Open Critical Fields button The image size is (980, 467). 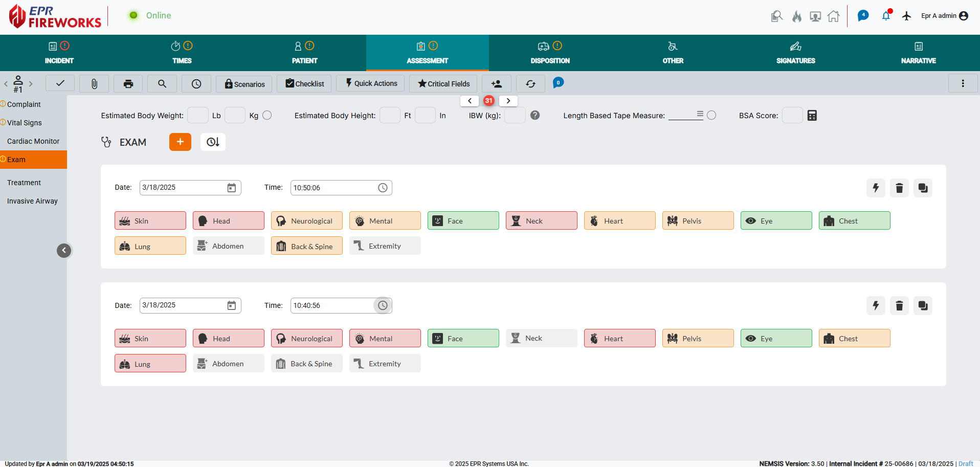(443, 83)
